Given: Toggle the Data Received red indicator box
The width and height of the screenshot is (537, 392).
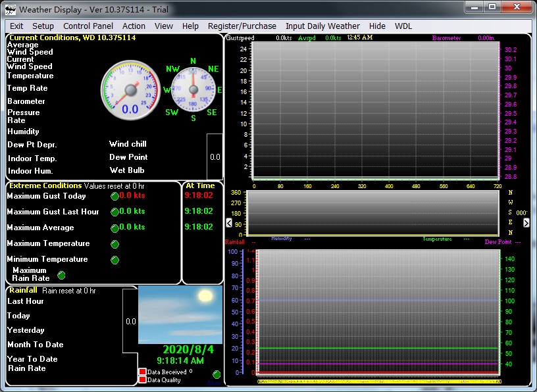Looking at the screenshot, I should (x=142, y=372).
